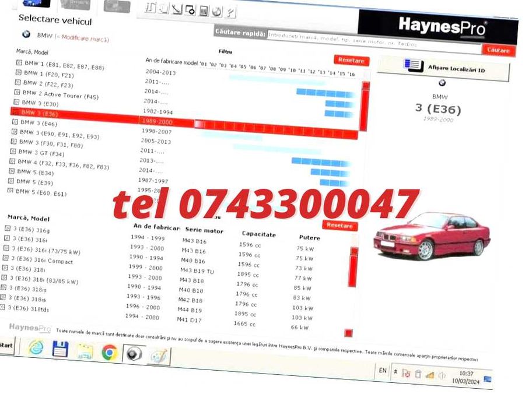Screen dimensions: 532x408
Task: Click the network signal tray icon
Action: tap(430, 375)
